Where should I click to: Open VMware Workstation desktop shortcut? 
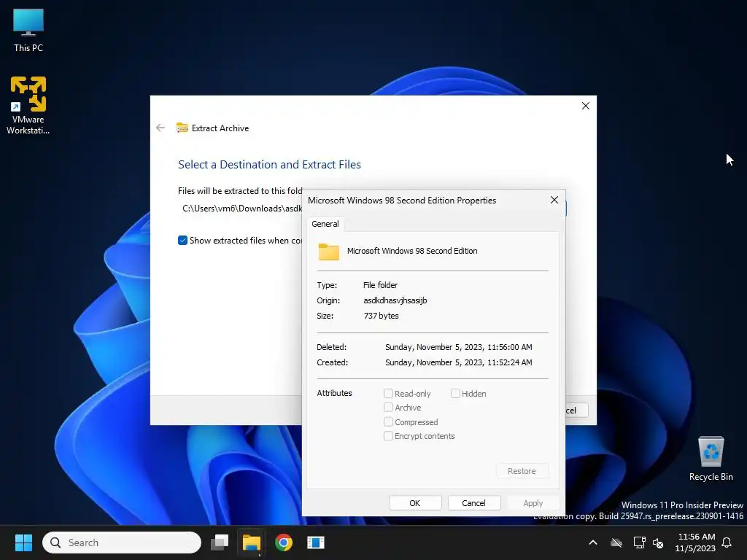pos(28,105)
